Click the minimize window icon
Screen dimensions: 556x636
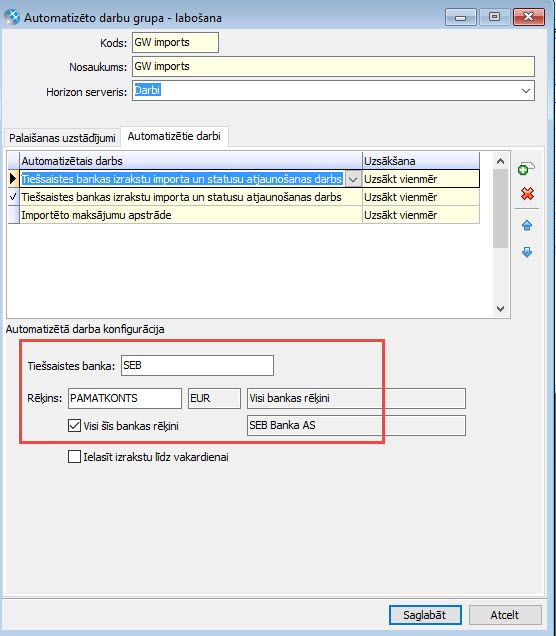click(460, 17)
